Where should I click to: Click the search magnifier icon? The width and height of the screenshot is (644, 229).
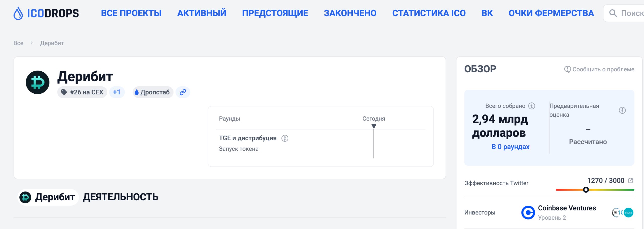pyautogui.click(x=613, y=13)
